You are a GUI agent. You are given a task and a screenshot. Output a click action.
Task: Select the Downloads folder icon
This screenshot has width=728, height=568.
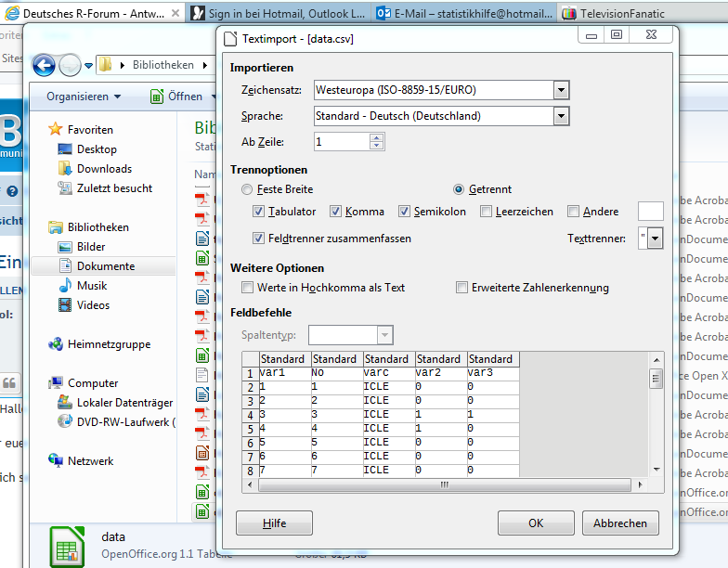(x=65, y=169)
